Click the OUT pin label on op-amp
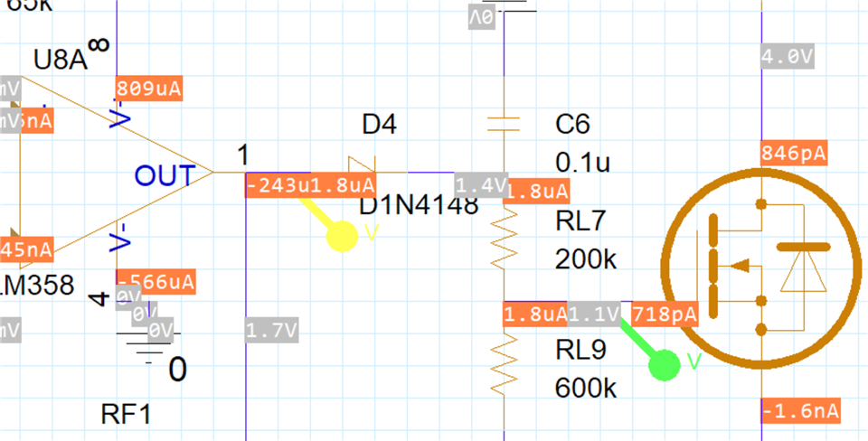Image resolution: width=868 pixels, height=441 pixels. pos(164,175)
